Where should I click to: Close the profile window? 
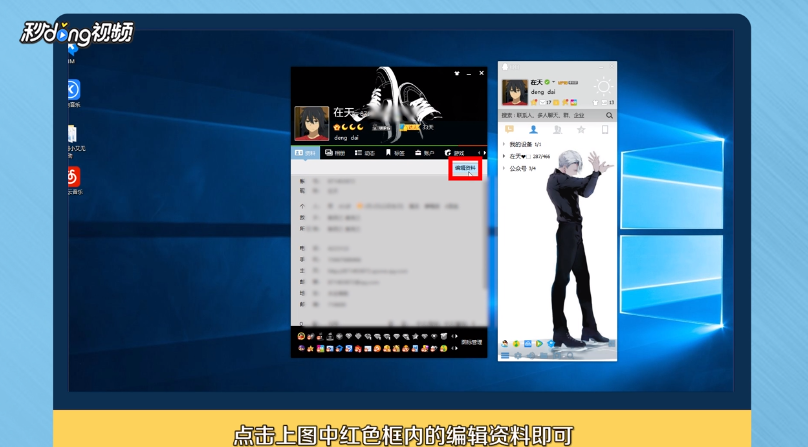point(481,73)
